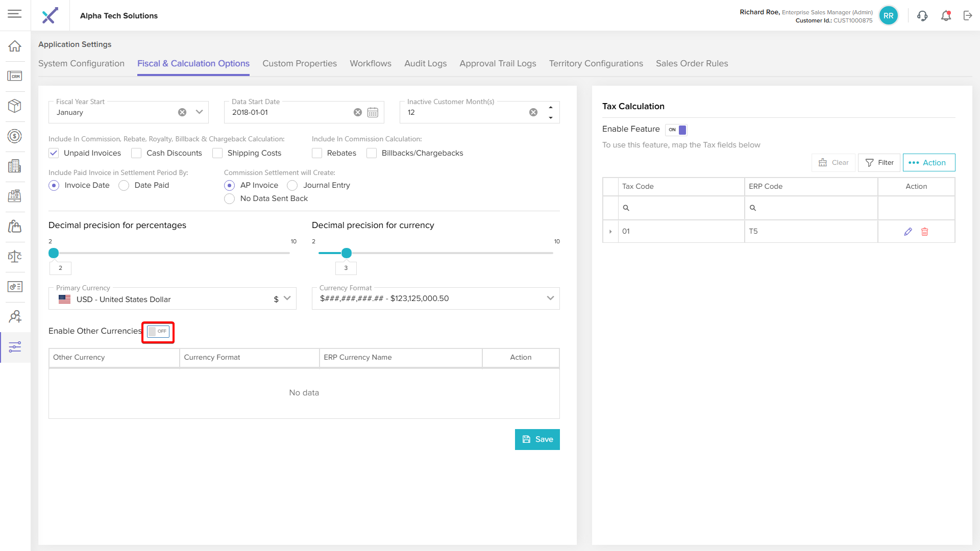
Task: Expand the tax code 01 row
Action: 610,232
